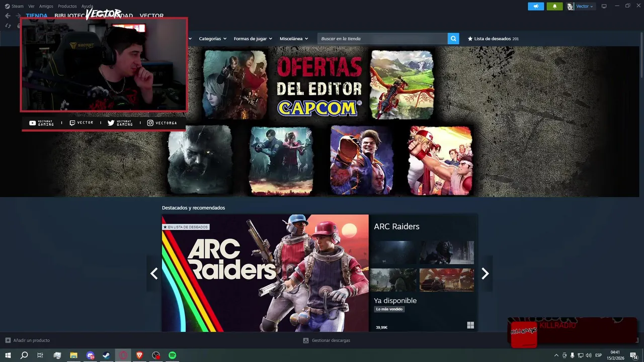Click the download icon by Gestionar descargas
Screen dimensions: 644x362
pos(305,340)
